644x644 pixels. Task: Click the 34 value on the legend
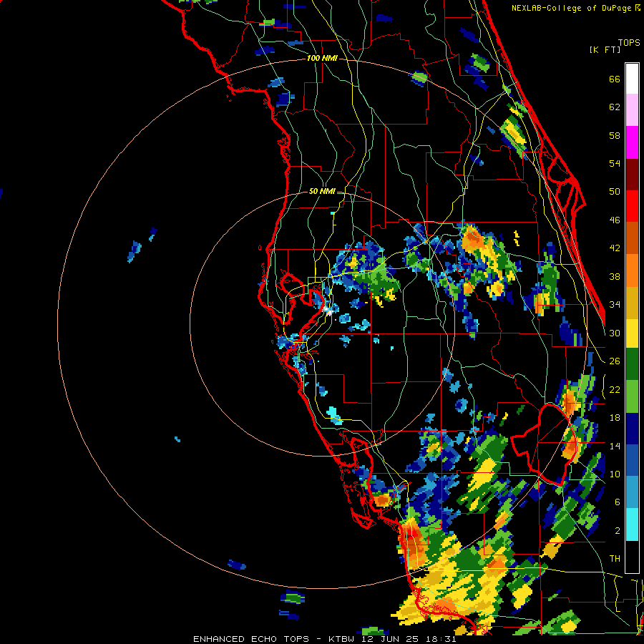(x=615, y=305)
